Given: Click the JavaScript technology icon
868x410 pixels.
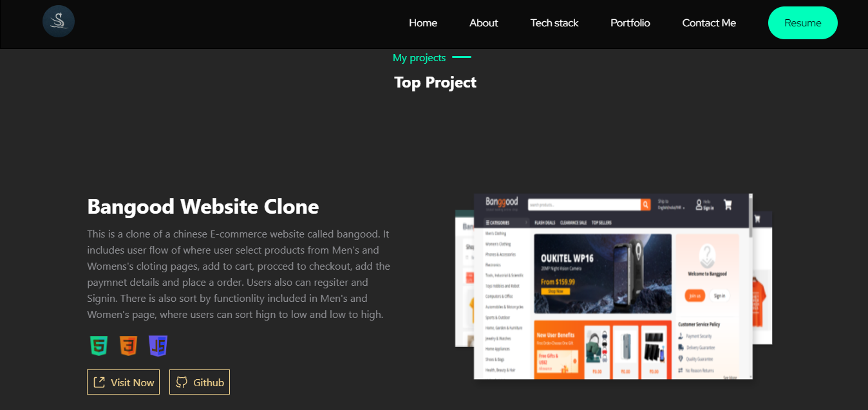Looking at the screenshot, I should coord(158,346).
